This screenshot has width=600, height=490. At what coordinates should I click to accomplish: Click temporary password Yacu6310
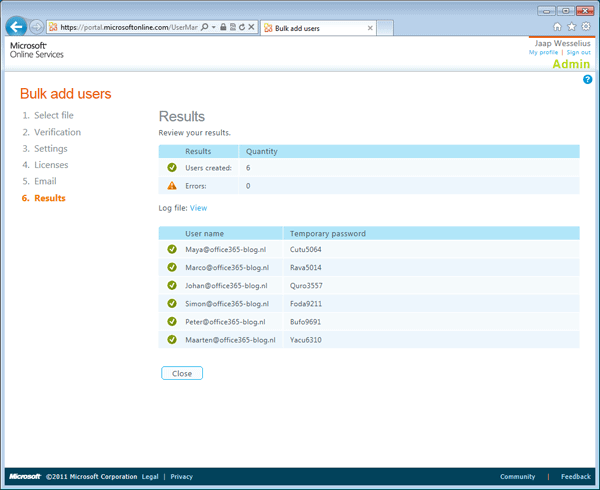(x=305, y=340)
